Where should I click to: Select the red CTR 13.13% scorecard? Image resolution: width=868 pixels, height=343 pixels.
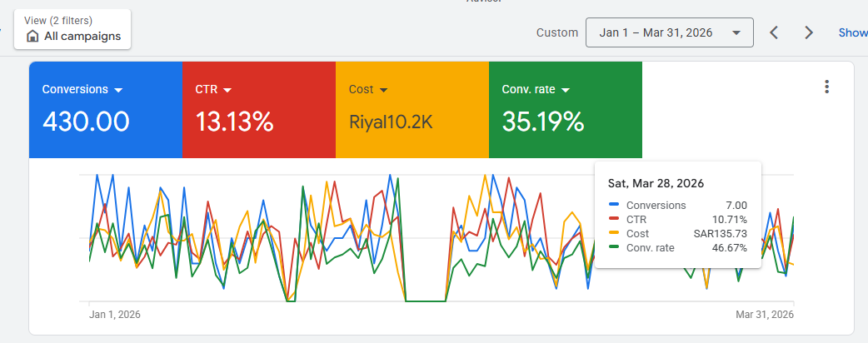pos(259,110)
